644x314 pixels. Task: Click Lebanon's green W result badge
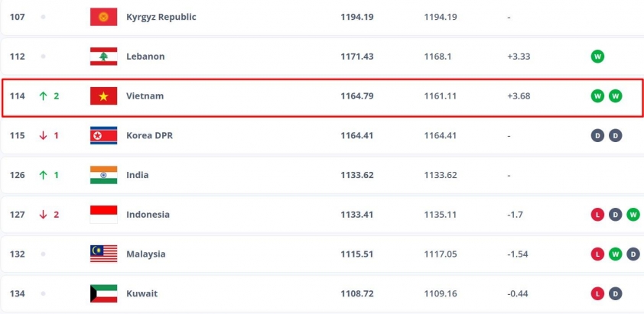click(x=597, y=57)
